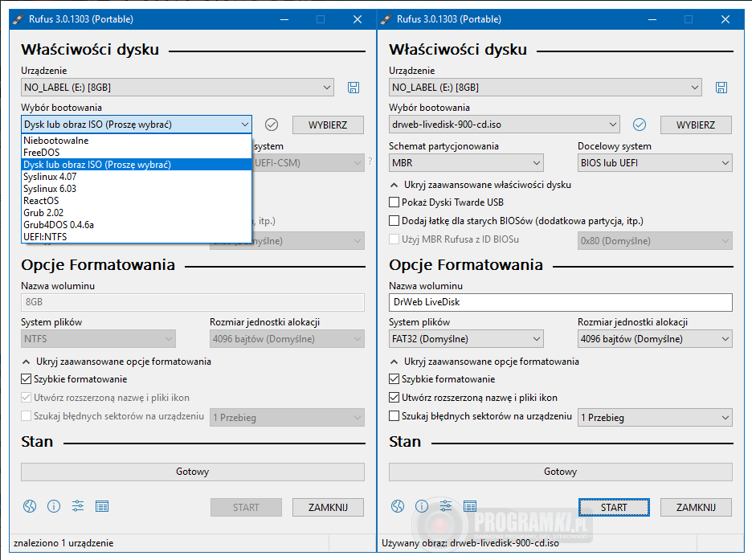The width and height of the screenshot is (752, 560).
Task: Open FAT32 System plików dropdown
Action: [x=466, y=339]
